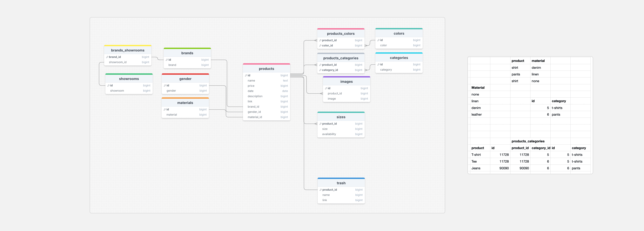Click the key icon in gender table
The image size is (644, 231).
(x=165, y=86)
